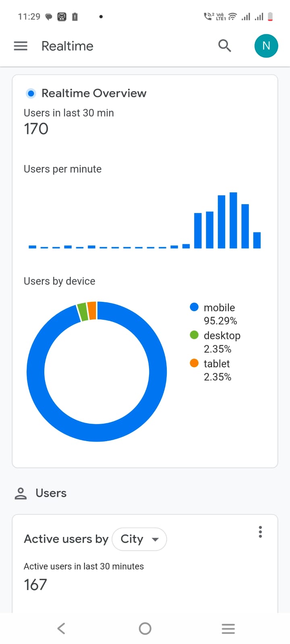Viewport: 290px width, 644px height.
Task: Select the Realtime page title
Action: point(67,46)
